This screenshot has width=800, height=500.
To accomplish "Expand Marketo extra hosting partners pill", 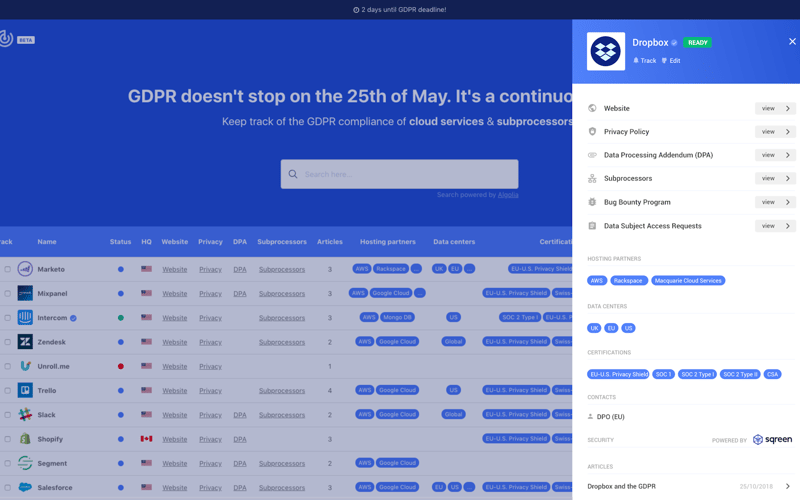I will click(x=416, y=268).
